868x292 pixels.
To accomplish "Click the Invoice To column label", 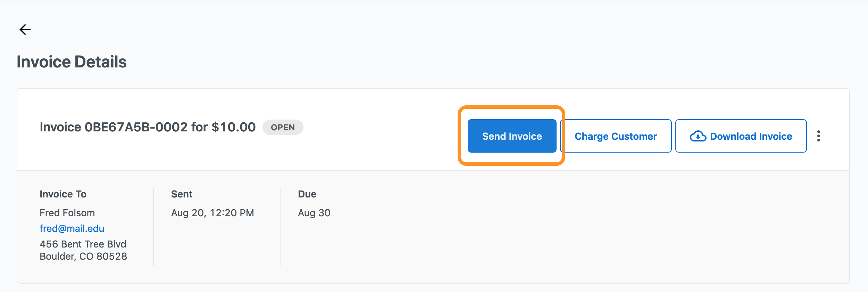I will 63,194.
